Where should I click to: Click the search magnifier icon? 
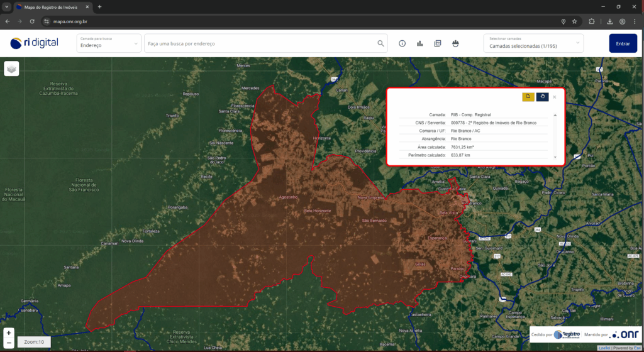coord(380,43)
